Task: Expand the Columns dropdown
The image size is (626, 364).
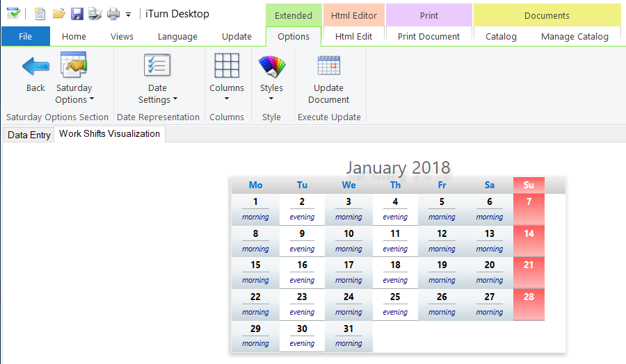Action: [x=226, y=76]
